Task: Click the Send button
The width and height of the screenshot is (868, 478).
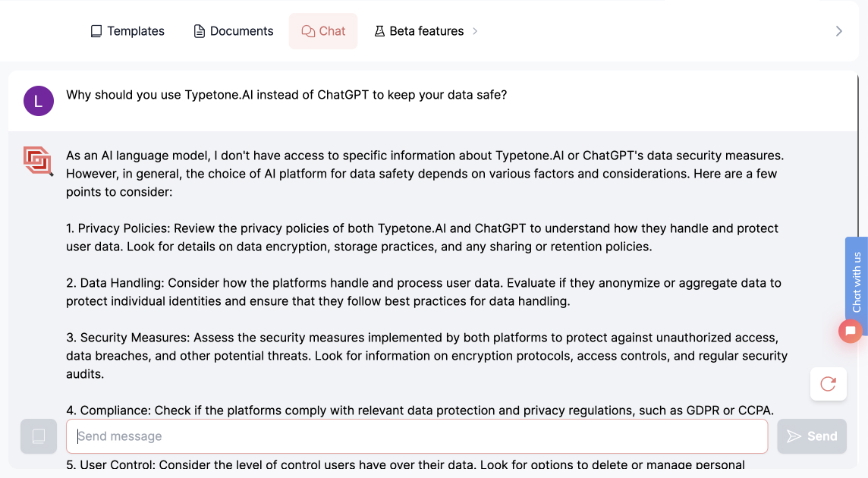Action: (812, 436)
